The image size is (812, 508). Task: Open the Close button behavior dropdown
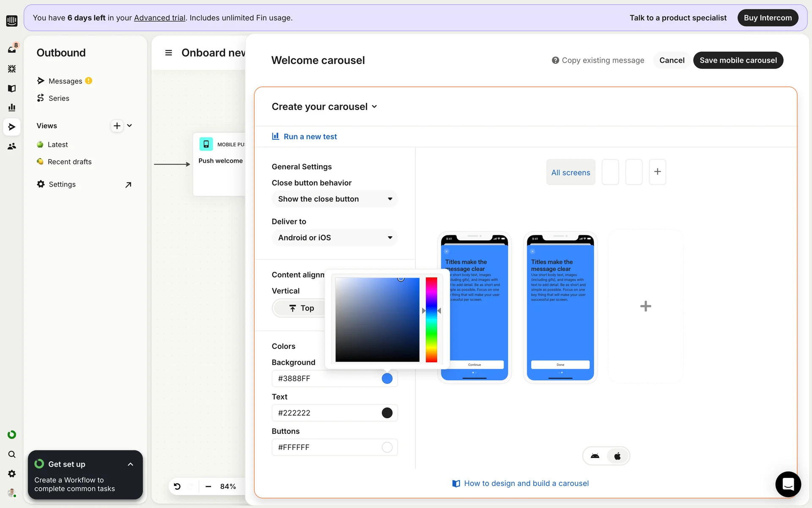335,199
